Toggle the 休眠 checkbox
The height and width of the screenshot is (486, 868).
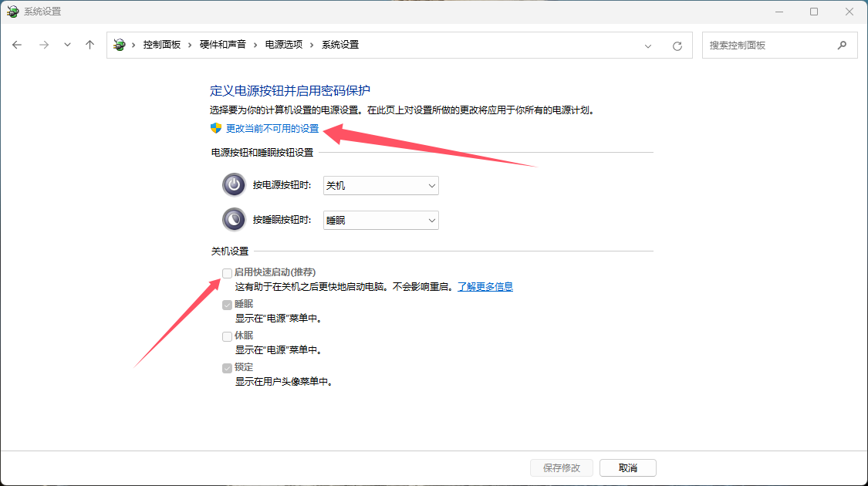[227, 336]
